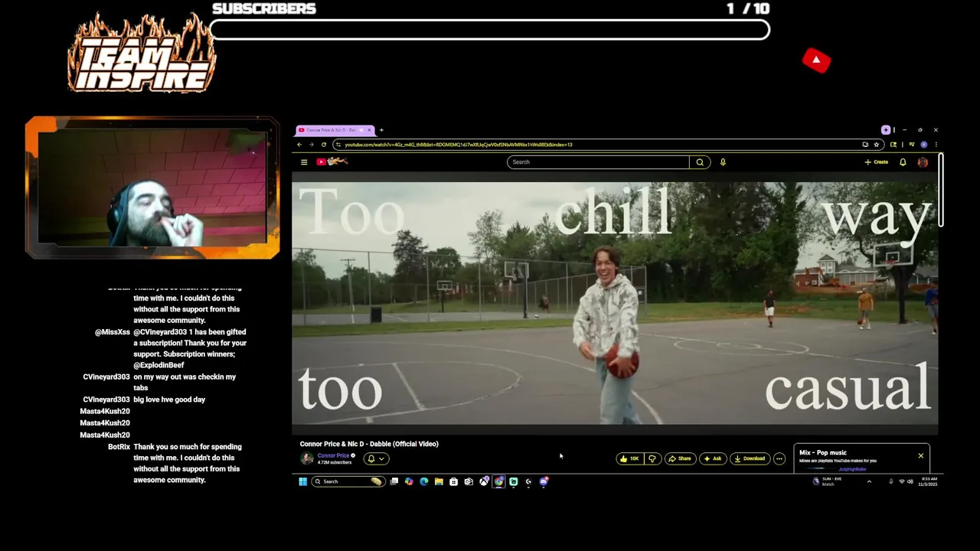This screenshot has height=551, width=980.
Task: Open the Mix - Pop music playlist title
Action: pyautogui.click(x=823, y=453)
